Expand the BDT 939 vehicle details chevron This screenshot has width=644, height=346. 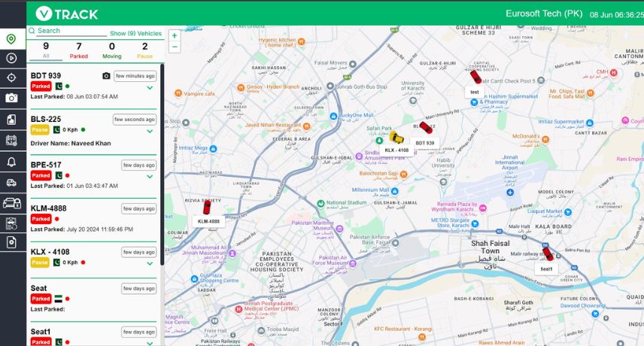coord(150,88)
